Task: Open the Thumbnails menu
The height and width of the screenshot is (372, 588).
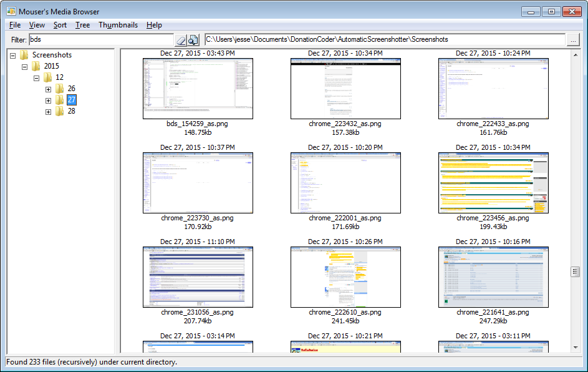Action: pos(118,25)
